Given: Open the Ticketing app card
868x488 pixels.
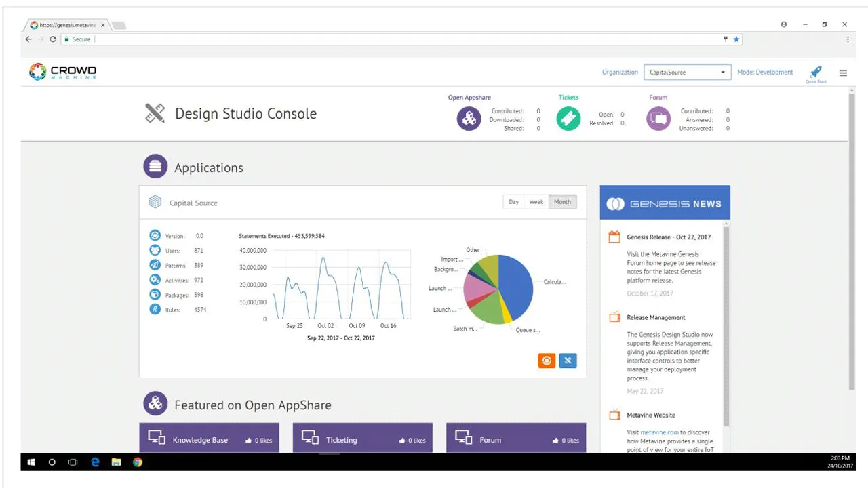Looking at the screenshot, I should pos(362,439).
